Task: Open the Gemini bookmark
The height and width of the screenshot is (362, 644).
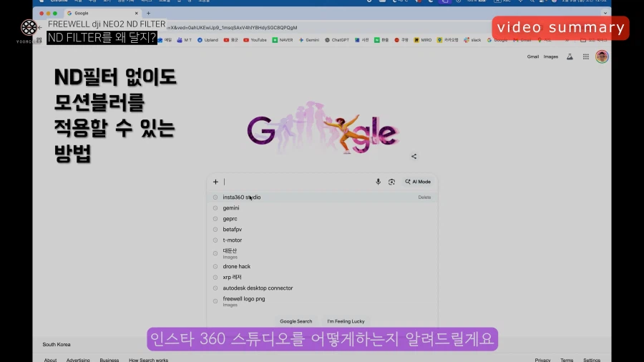Action: point(309,40)
